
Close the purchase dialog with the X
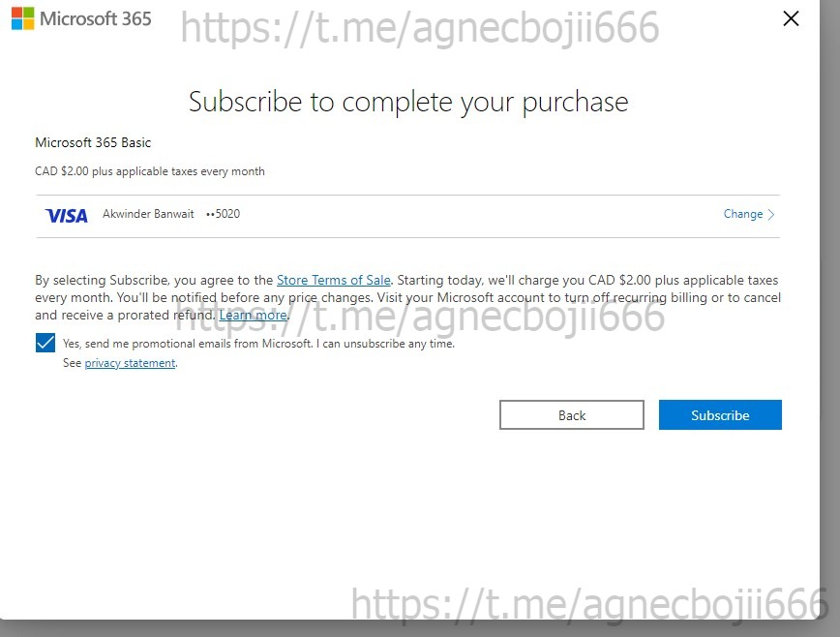[791, 18]
